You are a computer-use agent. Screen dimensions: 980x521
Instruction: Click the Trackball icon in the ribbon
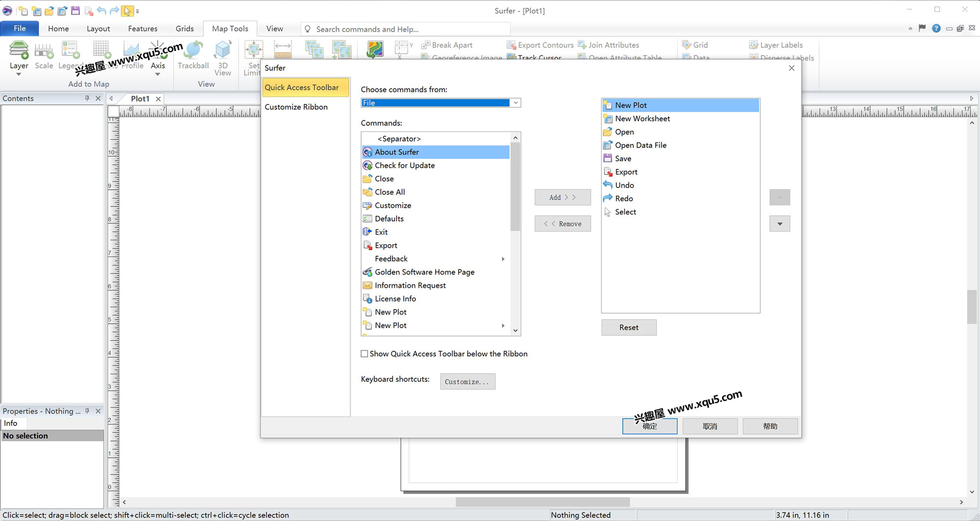click(x=193, y=49)
